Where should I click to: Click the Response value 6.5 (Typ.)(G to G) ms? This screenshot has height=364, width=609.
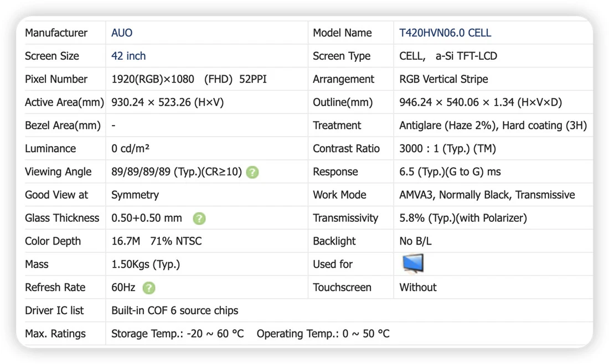pyautogui.click(x=450, y=171)
